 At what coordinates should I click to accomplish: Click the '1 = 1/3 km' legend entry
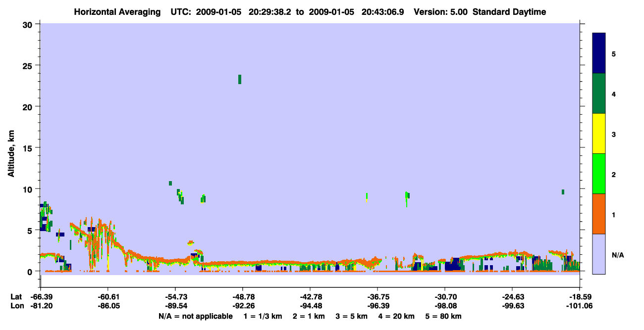pos(262,316)
